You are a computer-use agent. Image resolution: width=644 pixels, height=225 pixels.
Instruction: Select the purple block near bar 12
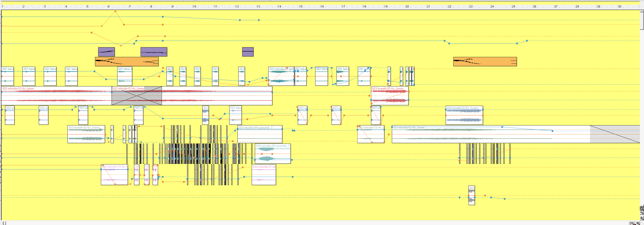(x=247, y=52)
